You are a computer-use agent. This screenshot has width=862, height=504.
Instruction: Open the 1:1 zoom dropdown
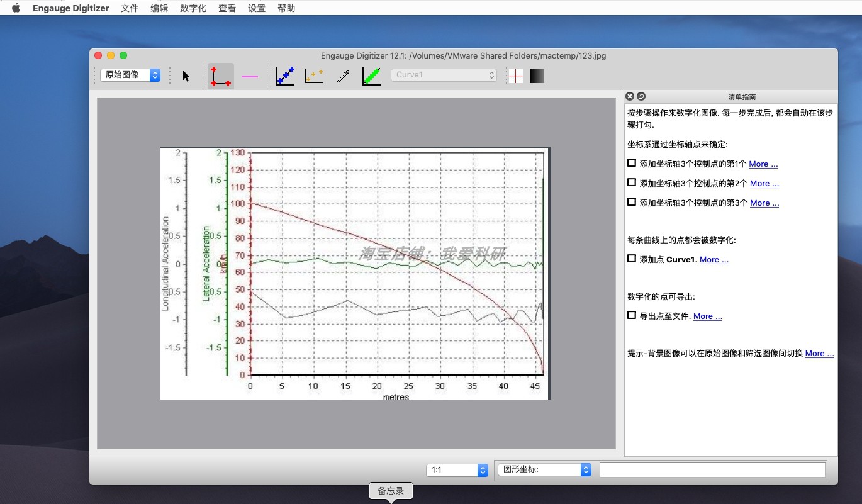(x=457, y=469)
